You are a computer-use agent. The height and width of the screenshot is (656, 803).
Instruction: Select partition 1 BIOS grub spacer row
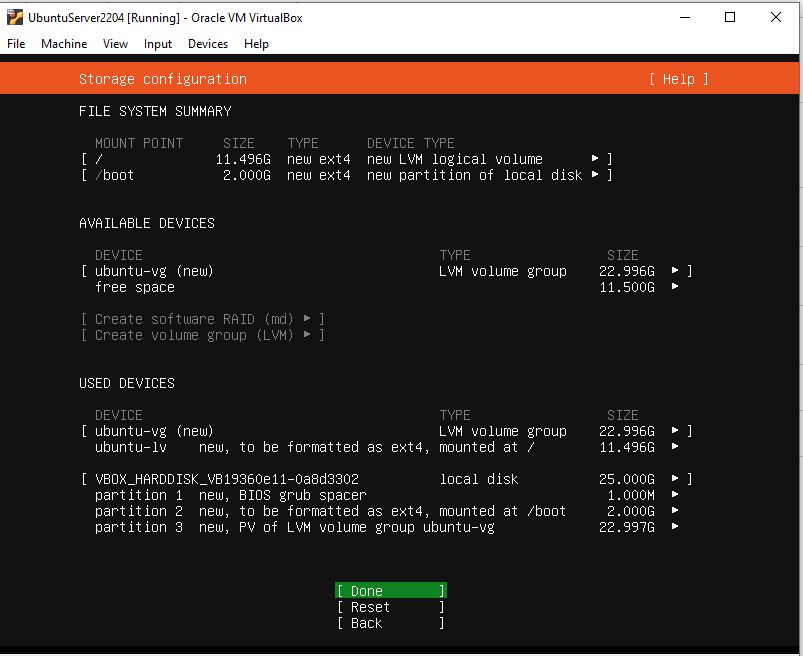click(x=387, y=495)
